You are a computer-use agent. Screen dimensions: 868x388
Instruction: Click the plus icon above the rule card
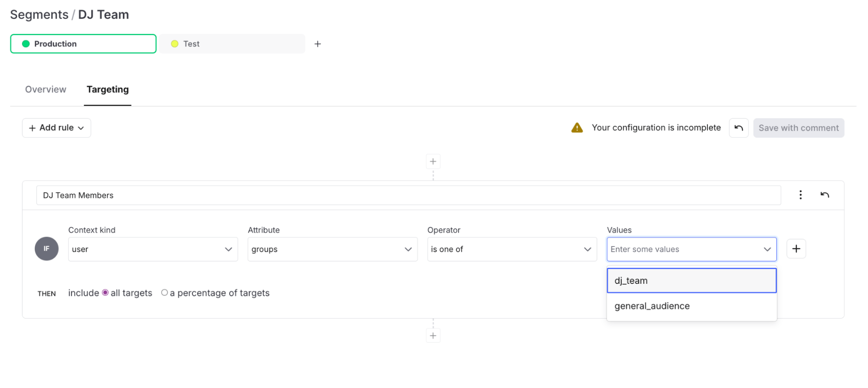[x=433, y=161]
